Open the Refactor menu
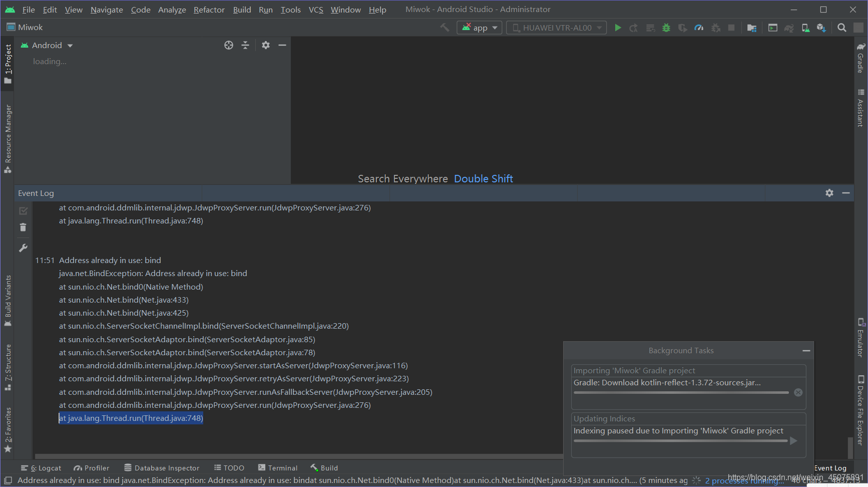 point(209,10)
